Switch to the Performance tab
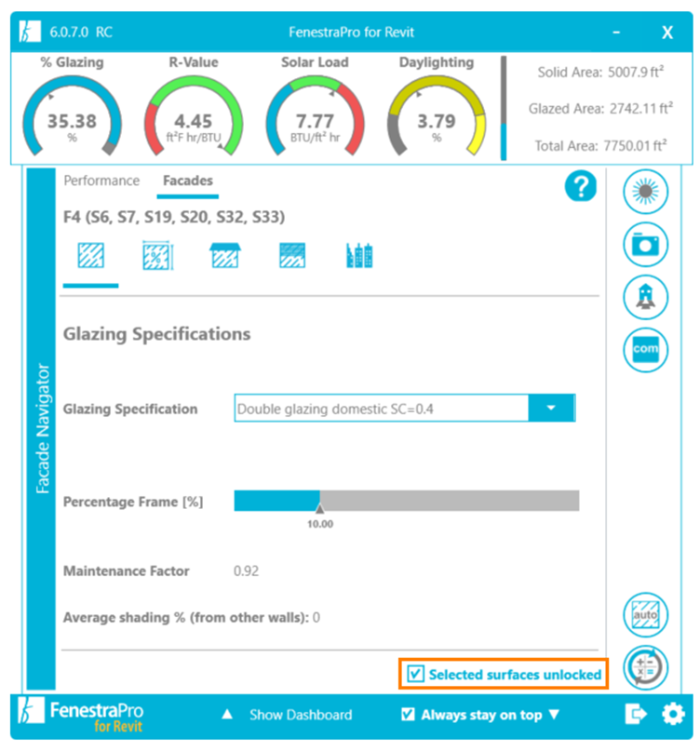Image resolution: width=700 pixels, height=751 pixels. tap(101, 181)
